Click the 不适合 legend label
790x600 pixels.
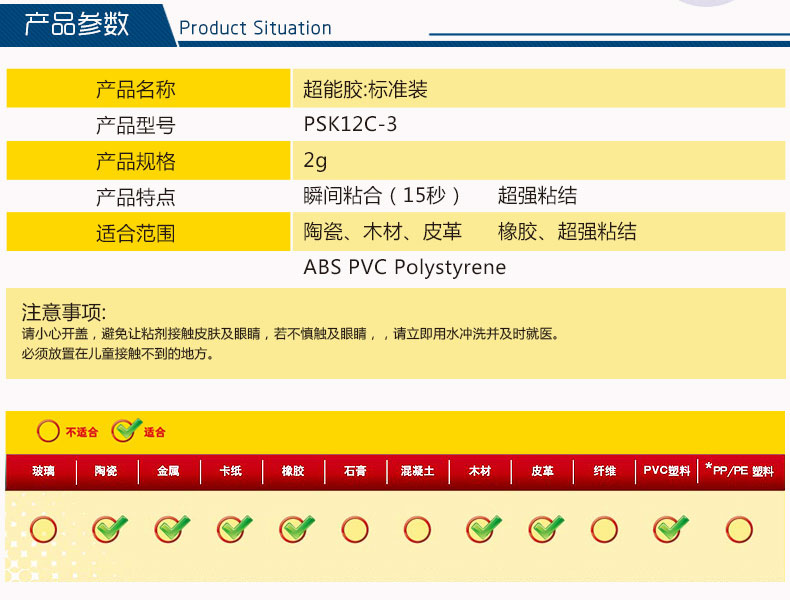[x=82, y=432]
